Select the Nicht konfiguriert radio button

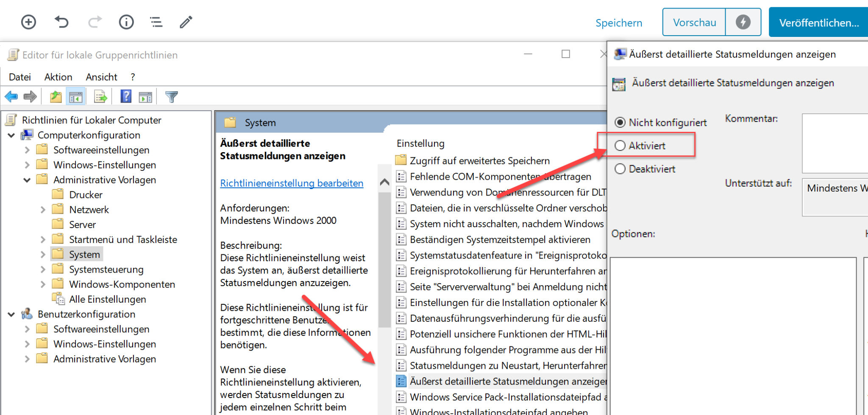point(620,122)
